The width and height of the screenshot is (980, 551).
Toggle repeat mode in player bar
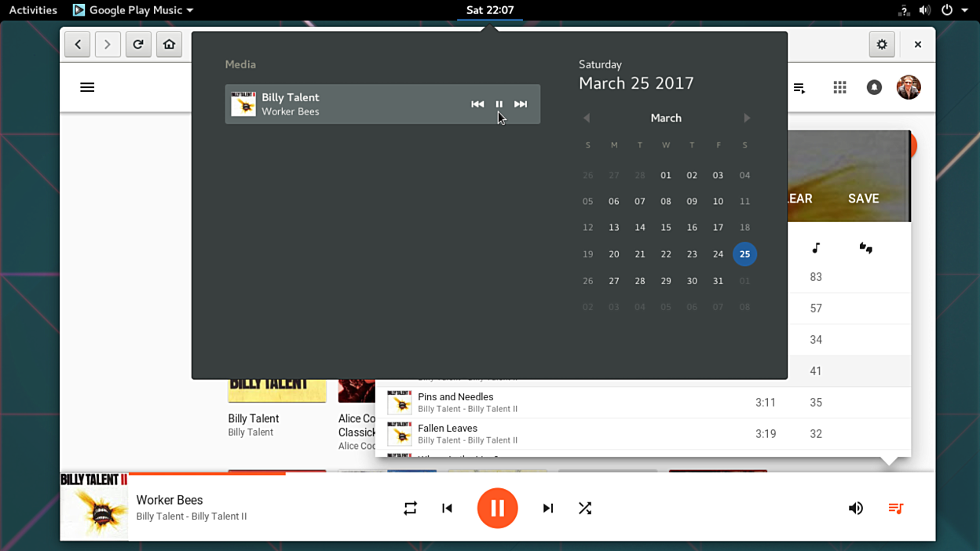coord(410,509)
